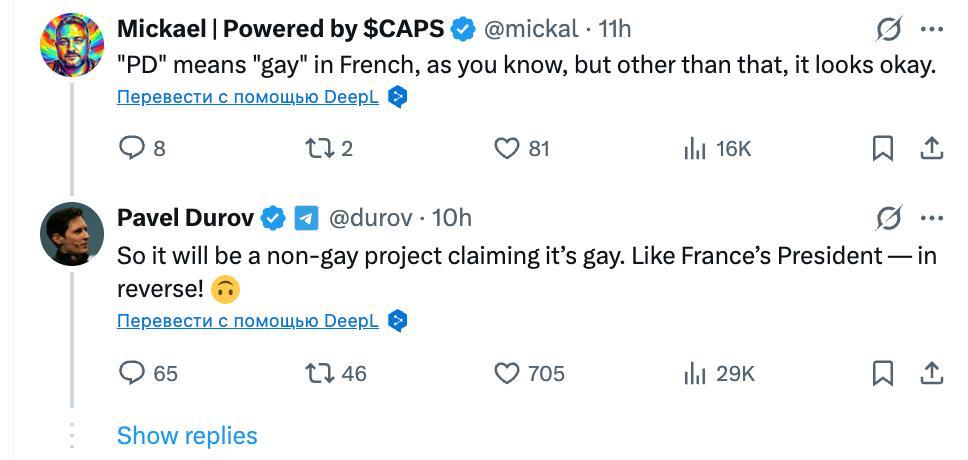The image size is (968, 460).
Task: Reply to Mickael's tweet
Action: 133,148
